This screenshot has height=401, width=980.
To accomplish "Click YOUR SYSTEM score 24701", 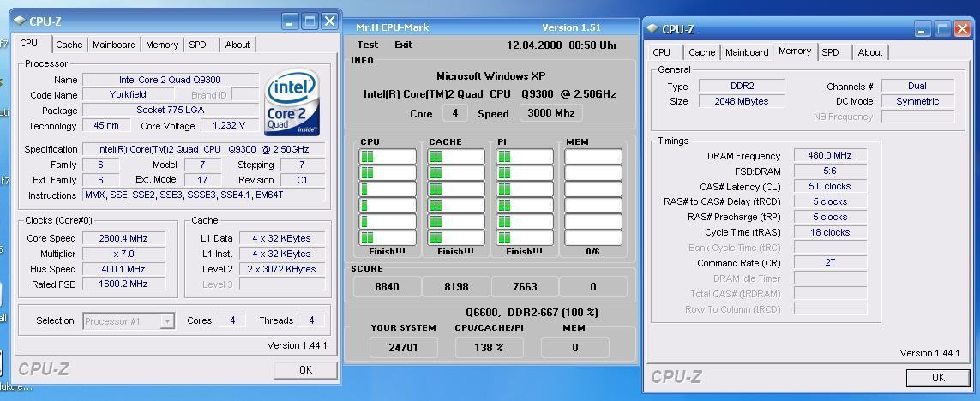I will [x=403, y=347].
